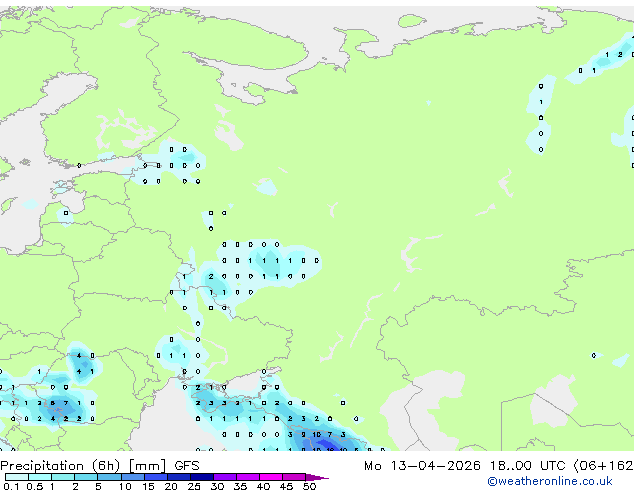This screenshot has height=490, width=634.
Task: Click the 40–45 mm magenta swatch
Action: tap(271, 477)
